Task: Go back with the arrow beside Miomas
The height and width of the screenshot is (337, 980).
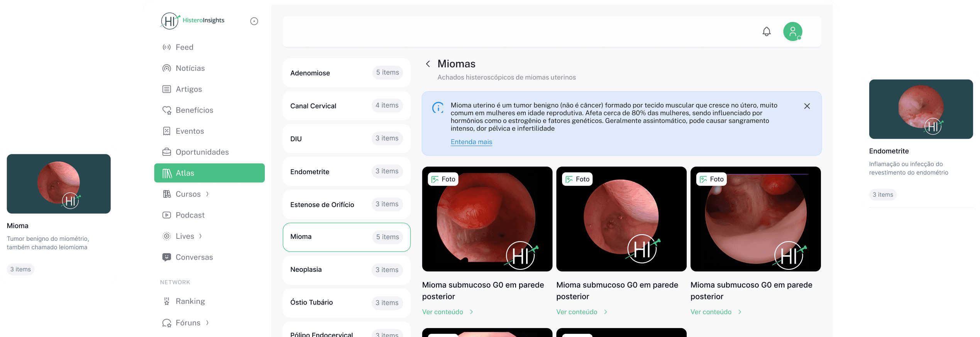Action: tap(428, 64)
